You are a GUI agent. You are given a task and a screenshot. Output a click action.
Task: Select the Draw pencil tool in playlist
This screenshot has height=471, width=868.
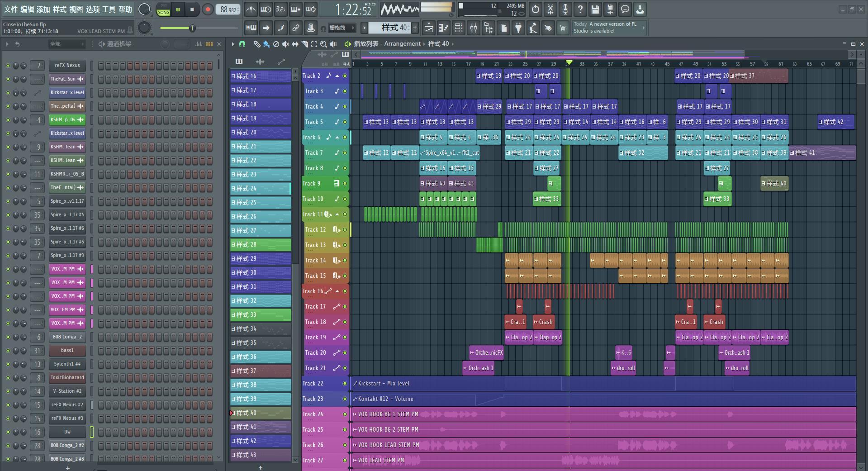256,44
